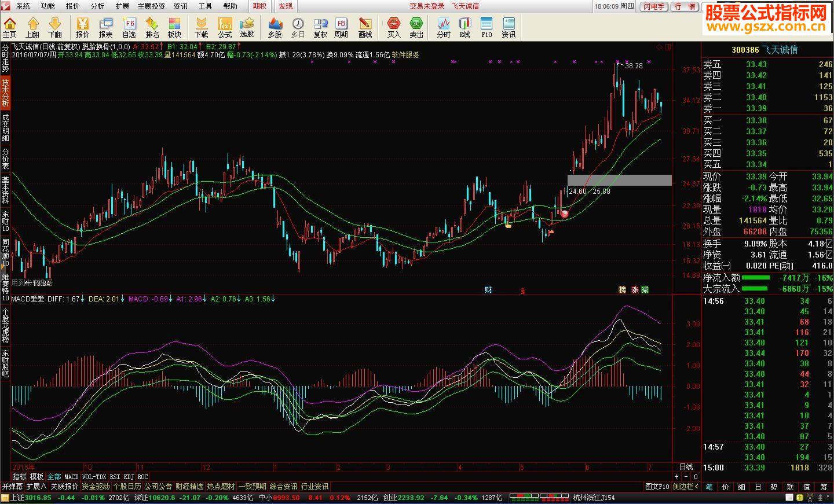
Task: Click the 图文F10 button
Action: (x=657, y=487)
